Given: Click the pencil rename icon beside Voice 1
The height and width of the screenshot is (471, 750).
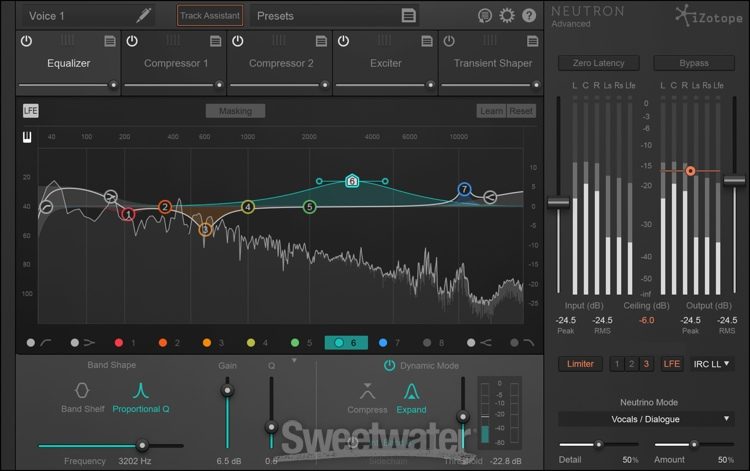Looking at the screenshot, I should 143,15.
